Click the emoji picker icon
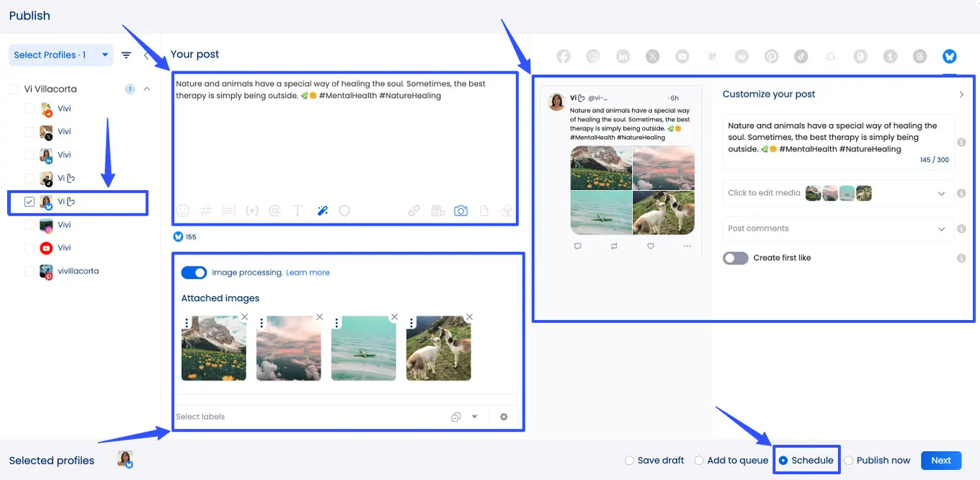The height and width of the screenshot is (480, 980). click(x=183, y=210)
